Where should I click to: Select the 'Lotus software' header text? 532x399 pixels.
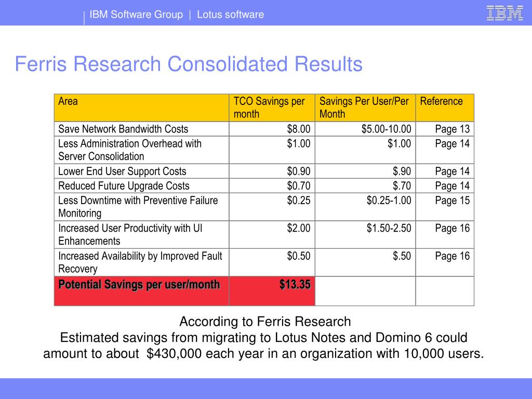click(x=230, y=15)
